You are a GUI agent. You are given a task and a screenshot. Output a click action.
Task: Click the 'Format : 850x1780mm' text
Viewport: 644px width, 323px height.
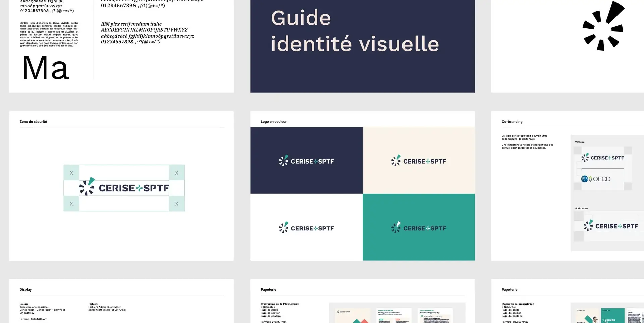[x=33, y=319]
